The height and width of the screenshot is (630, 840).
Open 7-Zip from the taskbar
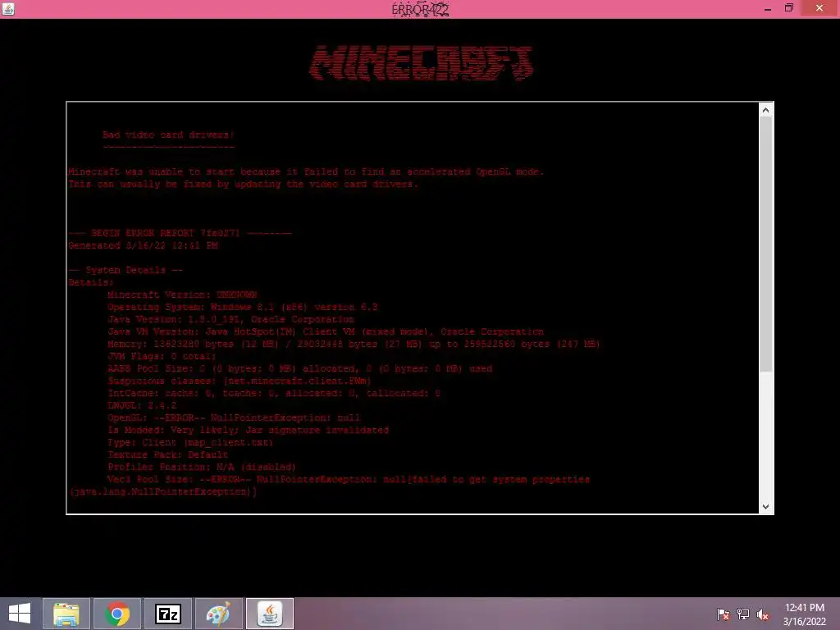click(x=167, y=614)
